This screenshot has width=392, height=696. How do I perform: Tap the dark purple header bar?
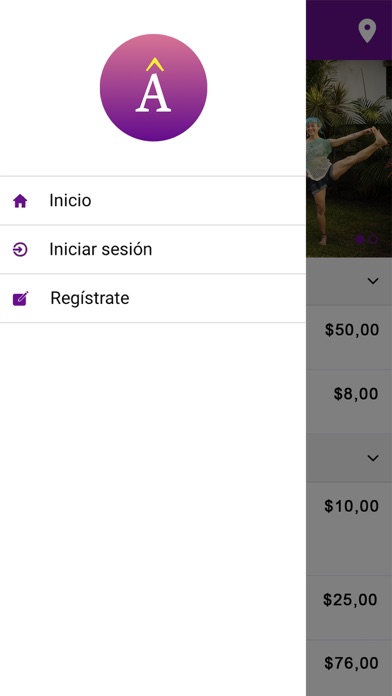(349, 30)
